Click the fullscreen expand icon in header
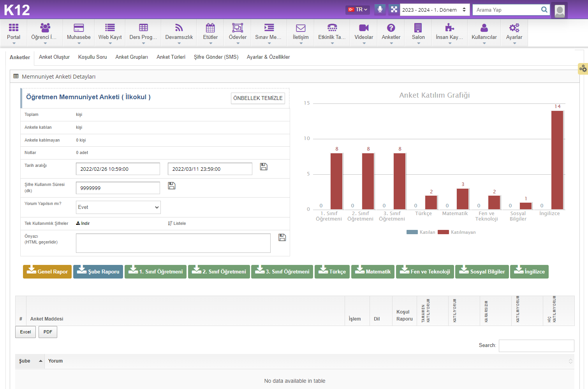Viewport: 588px width, 389px height. coord(394,9)
